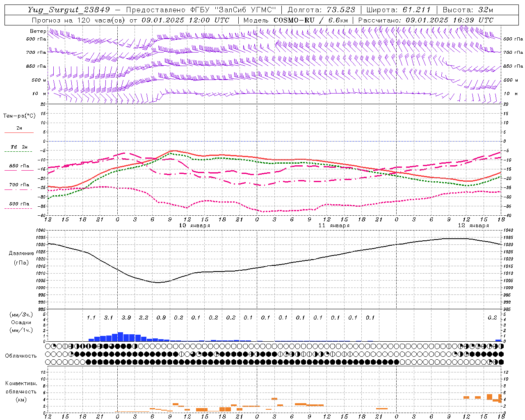Click the "(мм/1ч.)" precipitation unit label

(21, 330)
